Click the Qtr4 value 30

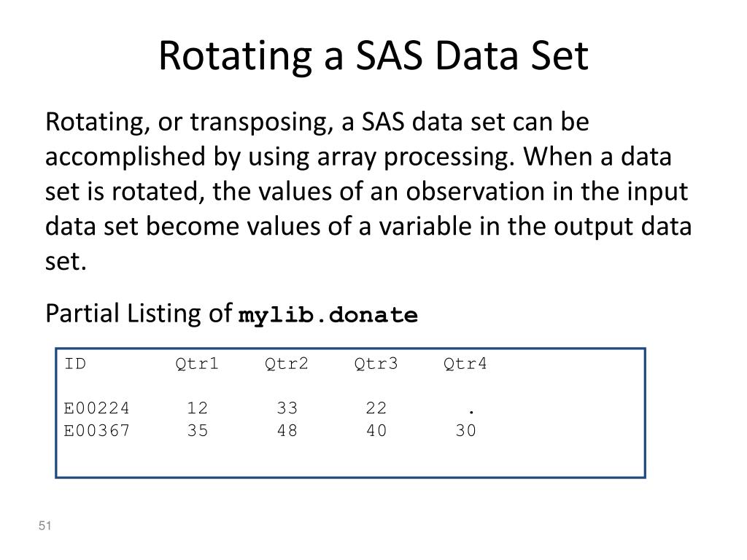pos(465,430)
